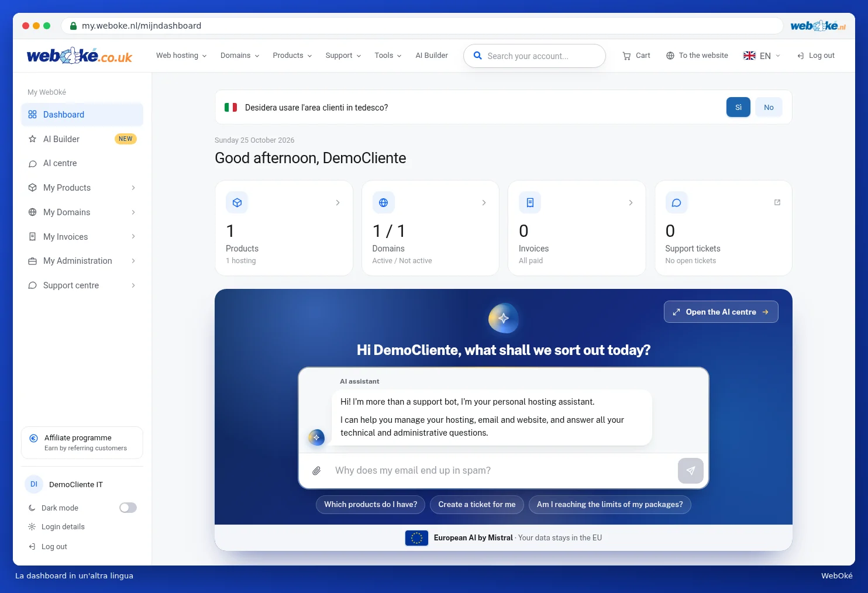Toggle the Dark mode switch
This screenshot has height=593, width=868.
(x=128, y=508)
